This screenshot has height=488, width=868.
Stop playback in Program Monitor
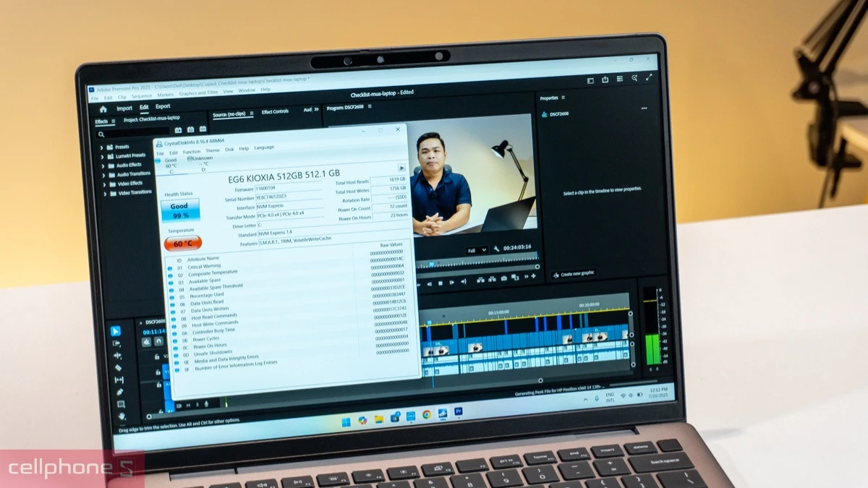pyautogui.click(x=441, y=283)
